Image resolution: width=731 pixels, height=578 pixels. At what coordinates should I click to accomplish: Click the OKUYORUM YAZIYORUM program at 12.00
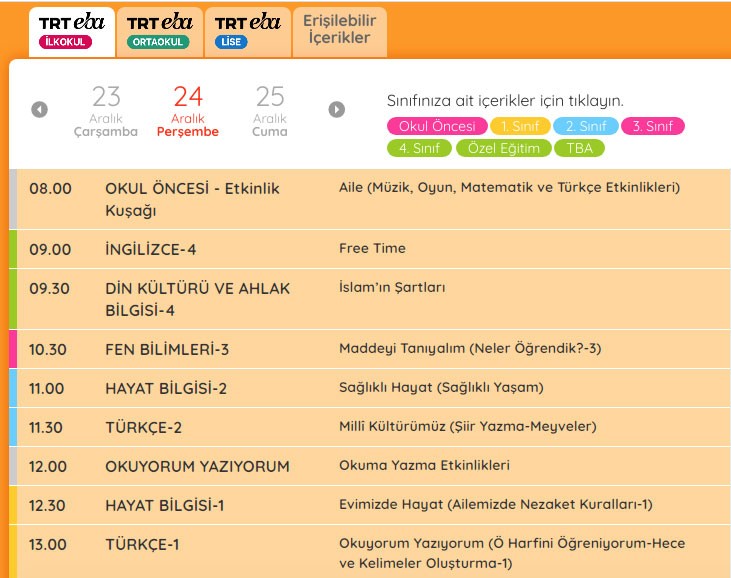click(x=197, y=466)
